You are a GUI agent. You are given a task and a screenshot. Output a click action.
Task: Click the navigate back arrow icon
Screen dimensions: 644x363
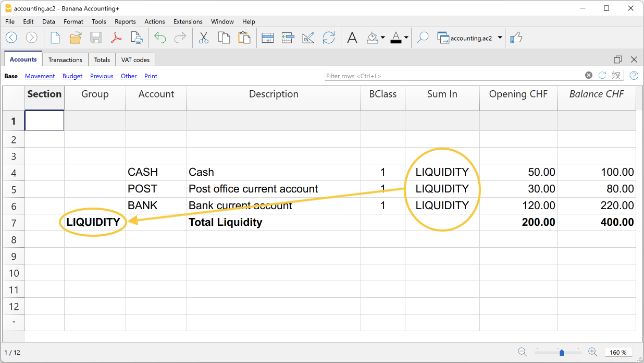(11, 38)
